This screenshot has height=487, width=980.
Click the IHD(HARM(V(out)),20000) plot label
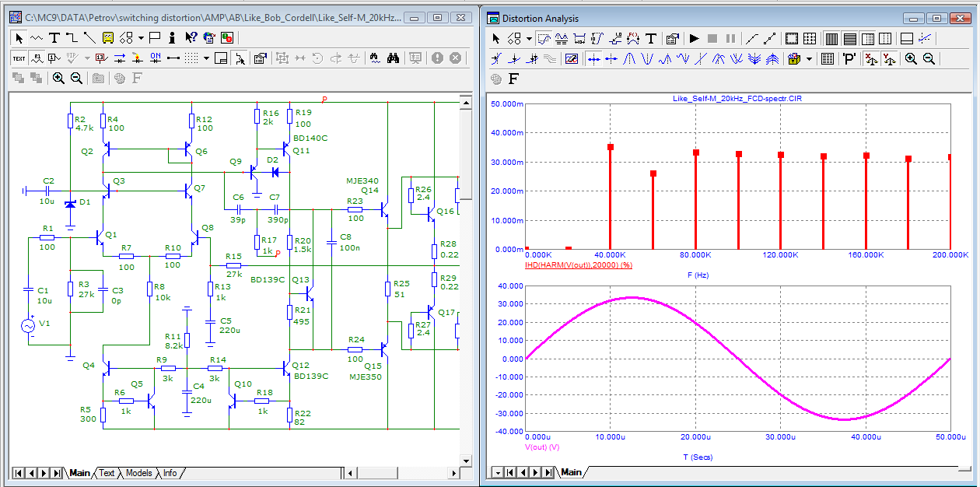580,265
